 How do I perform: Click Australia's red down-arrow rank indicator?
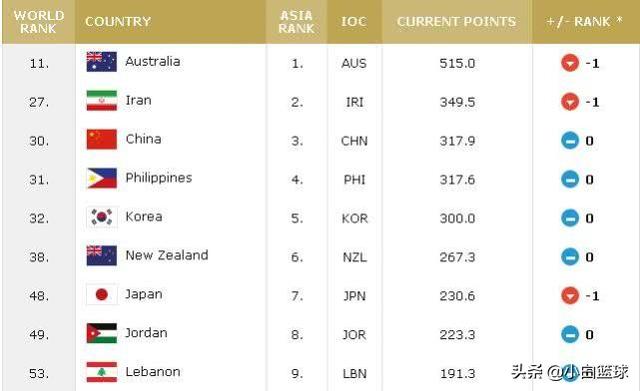coord(570,63)
